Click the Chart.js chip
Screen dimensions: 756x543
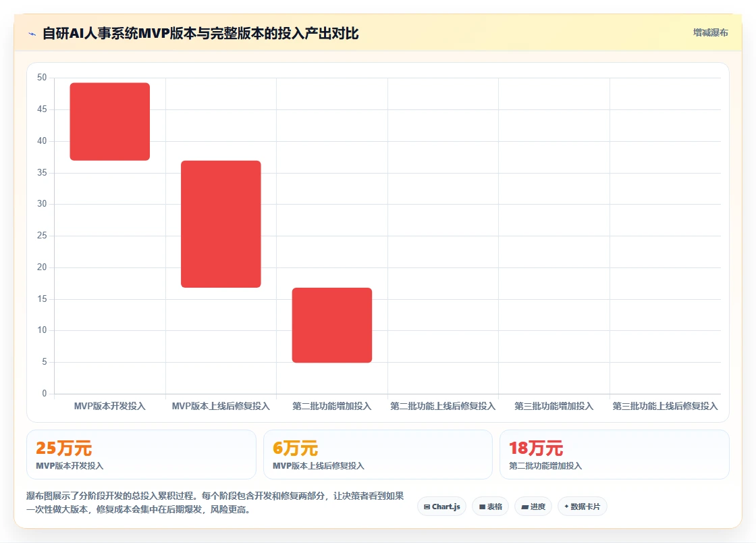(441, 507)
